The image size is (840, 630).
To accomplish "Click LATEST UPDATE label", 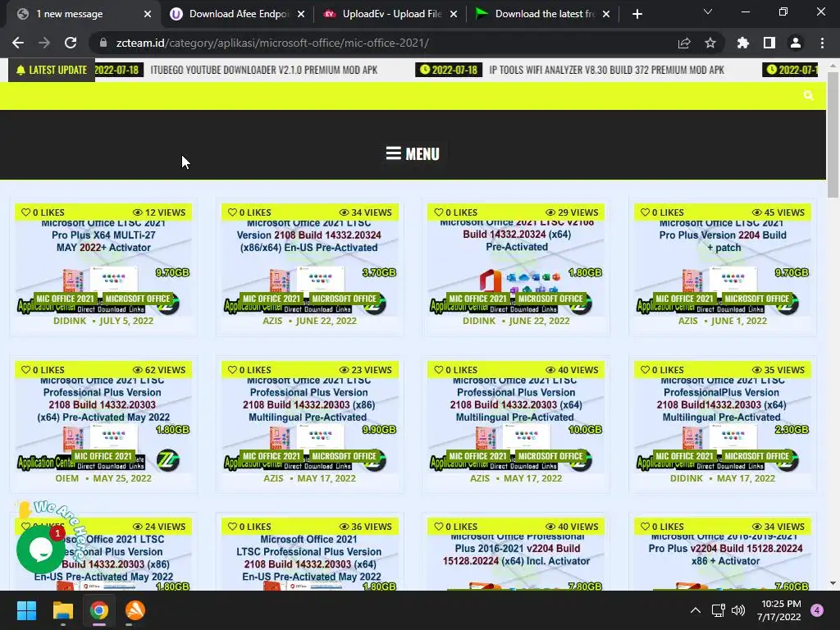I will (x=52, y=70).
